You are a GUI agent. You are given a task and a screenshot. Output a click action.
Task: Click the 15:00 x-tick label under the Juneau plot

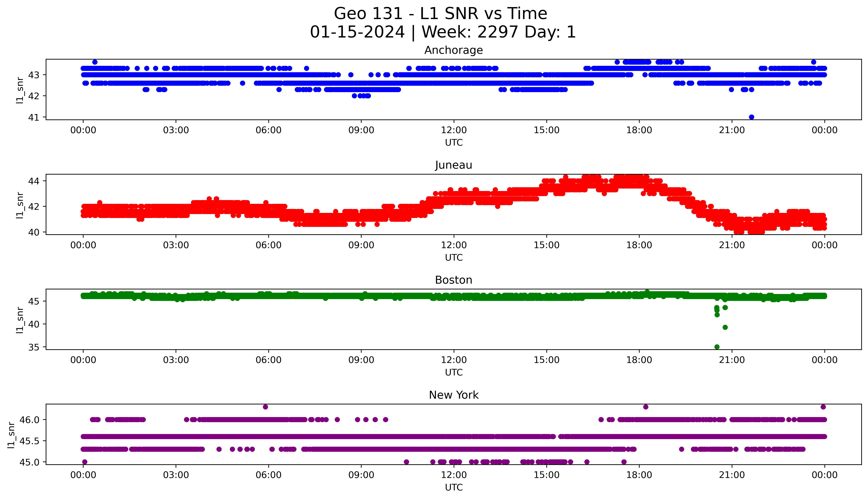click(547, 245)
